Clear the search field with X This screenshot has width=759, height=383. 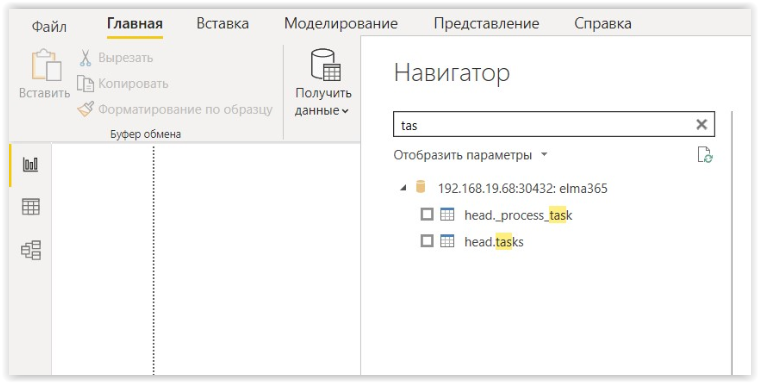pos(701,124)
